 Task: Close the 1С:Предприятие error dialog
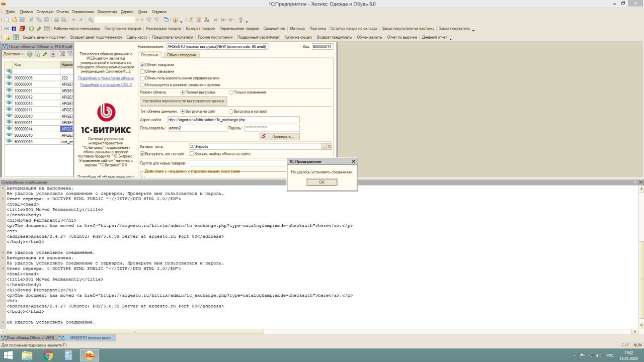pos(353,161)
